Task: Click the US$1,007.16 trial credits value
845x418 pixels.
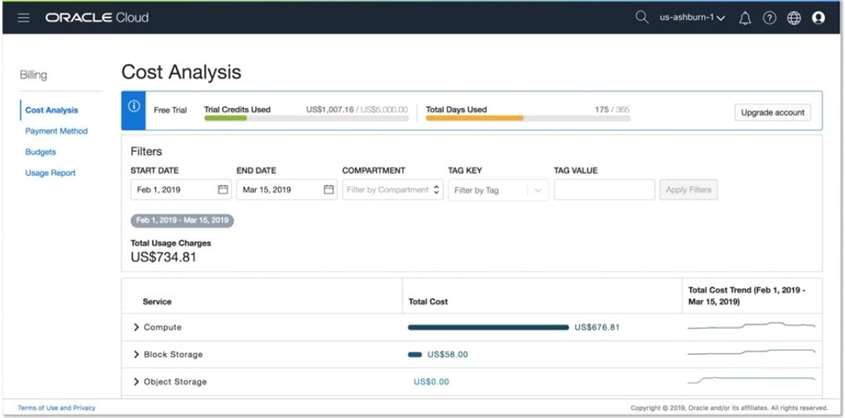Action: coord(330,109)
